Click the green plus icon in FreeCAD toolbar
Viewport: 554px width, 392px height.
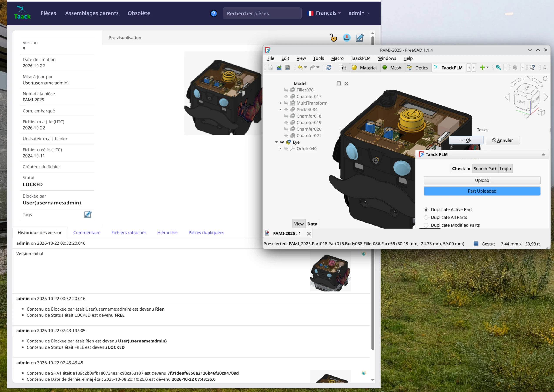pyautogui.click(x=482, y=68)
